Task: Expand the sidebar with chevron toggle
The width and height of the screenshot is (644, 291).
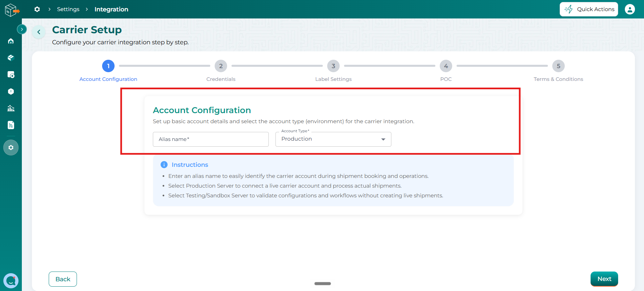Action: 22,29
